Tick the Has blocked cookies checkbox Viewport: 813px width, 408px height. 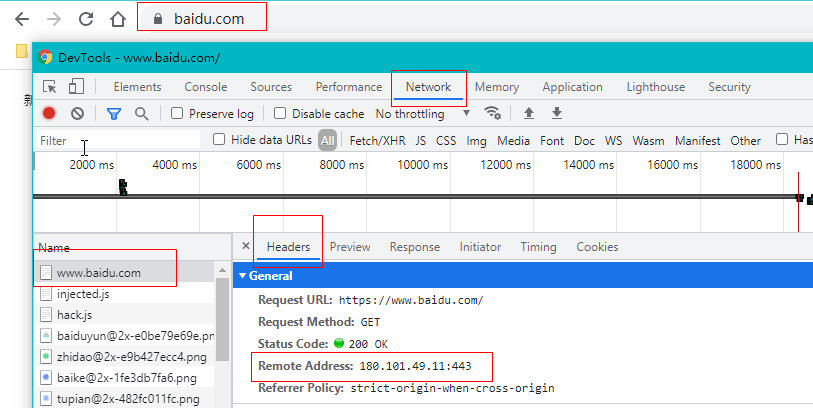point(782,139)
